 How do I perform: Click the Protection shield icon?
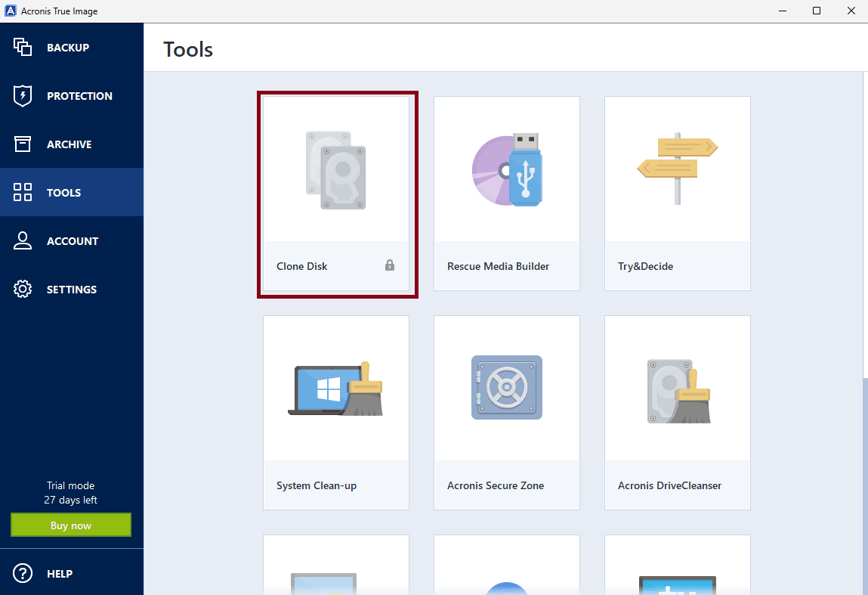(x=23, y=96)
